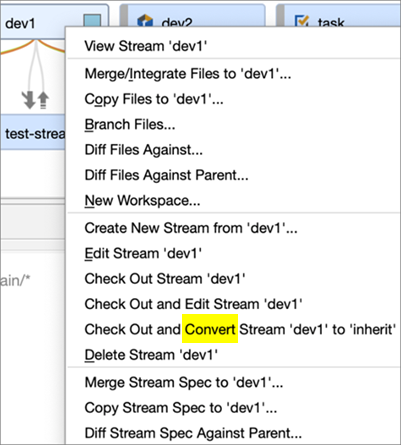Screen dimensions: 401x445
Task: Select the test-stream node
Action: pos(33,133)
